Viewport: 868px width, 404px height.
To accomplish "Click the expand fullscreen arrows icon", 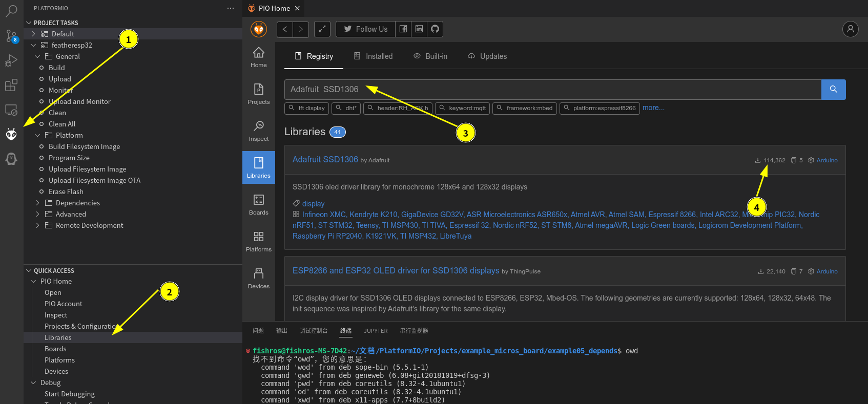I will [x=322, y=29].
